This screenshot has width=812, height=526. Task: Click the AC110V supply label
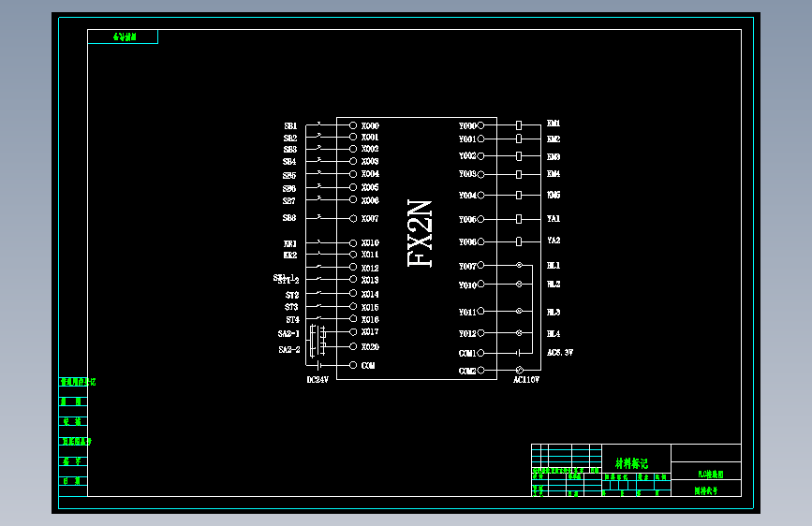pos(526,380)
